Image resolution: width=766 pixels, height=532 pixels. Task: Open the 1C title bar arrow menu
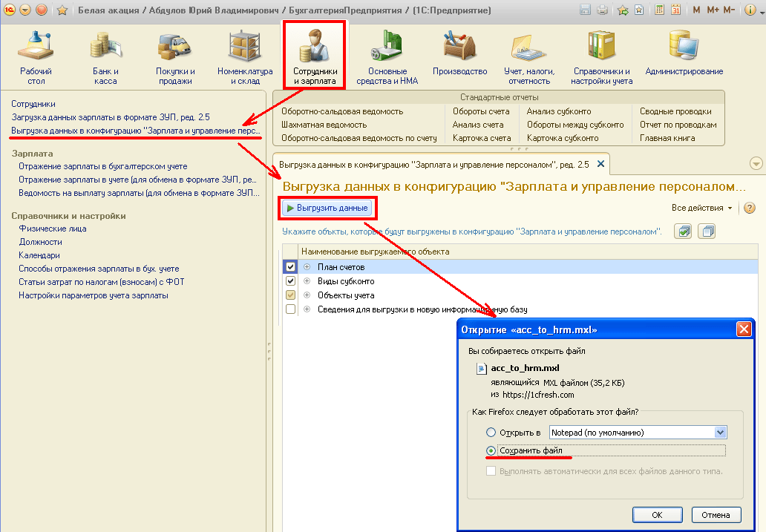pyautogui.click(x=25, y=10)
